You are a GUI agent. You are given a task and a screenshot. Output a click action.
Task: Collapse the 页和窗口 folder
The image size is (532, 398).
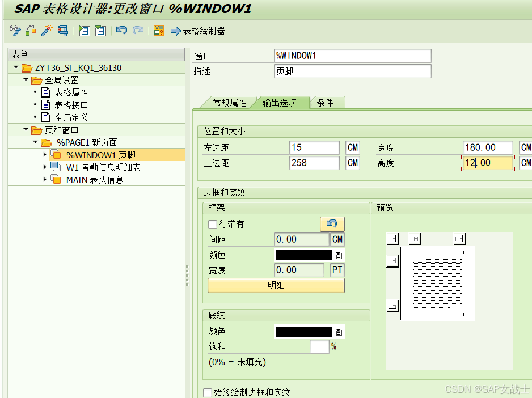point(26,129)
